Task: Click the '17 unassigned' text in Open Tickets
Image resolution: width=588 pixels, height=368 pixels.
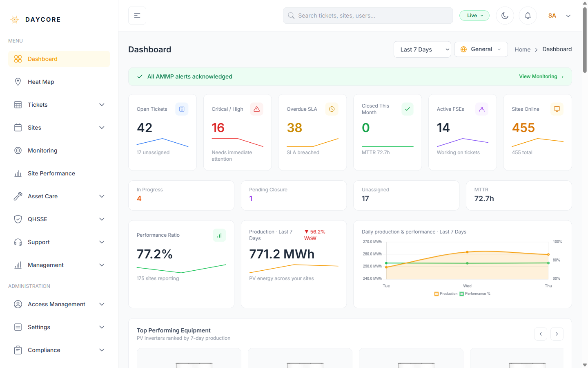Action: (153, 153)
